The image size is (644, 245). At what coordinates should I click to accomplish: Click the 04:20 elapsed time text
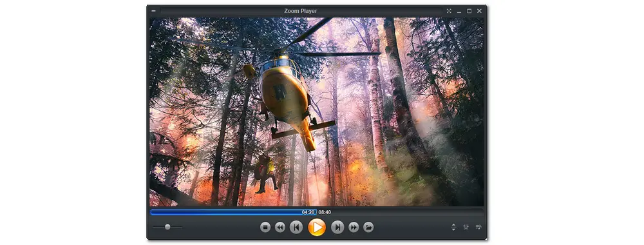308,212
